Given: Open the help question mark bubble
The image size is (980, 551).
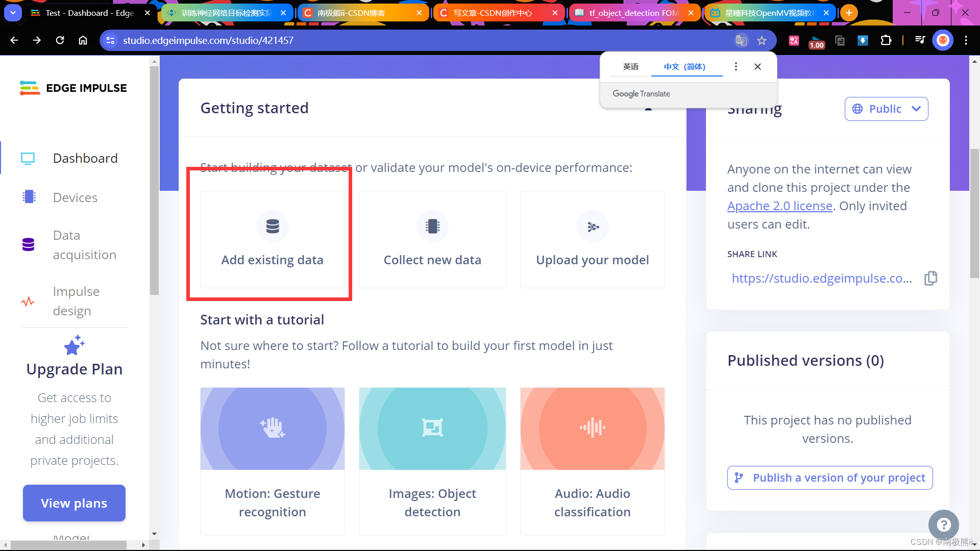Looking at the screenshot, I should [943, 524].
